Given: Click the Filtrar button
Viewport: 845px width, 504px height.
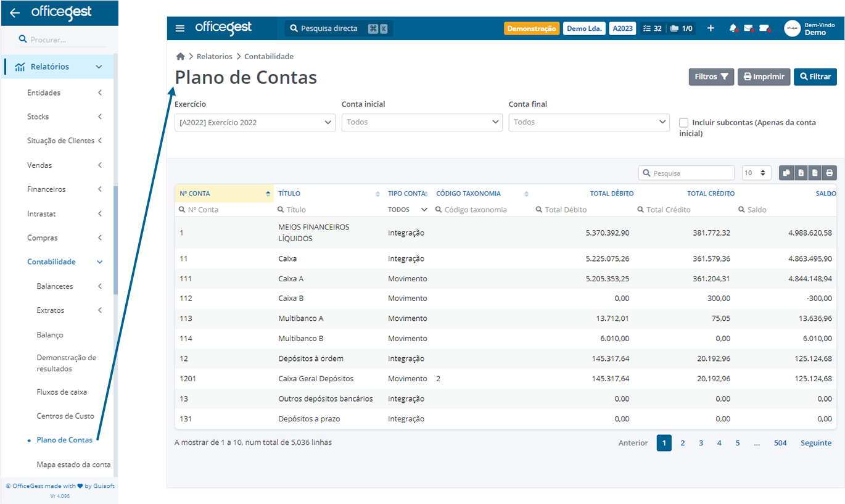Looking at the screenshot, I should click(815, 76).
